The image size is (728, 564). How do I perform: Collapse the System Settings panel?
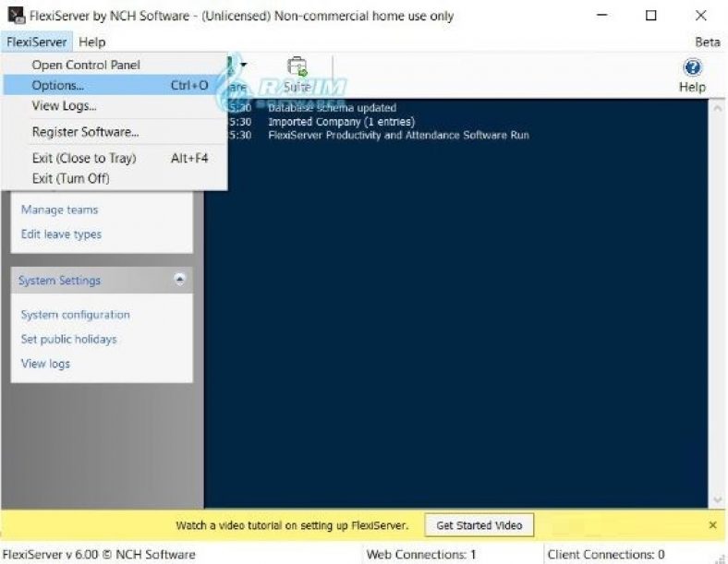click(179, 279)
